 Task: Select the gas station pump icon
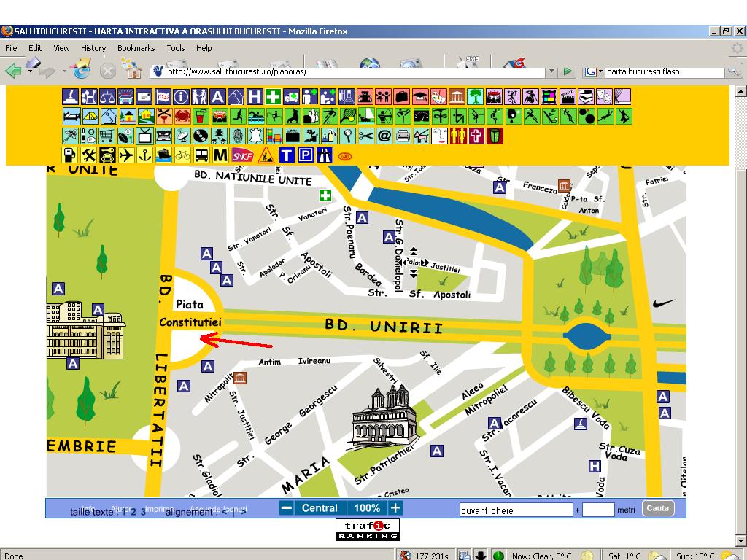pyautogui.click(x=70, y=155)
